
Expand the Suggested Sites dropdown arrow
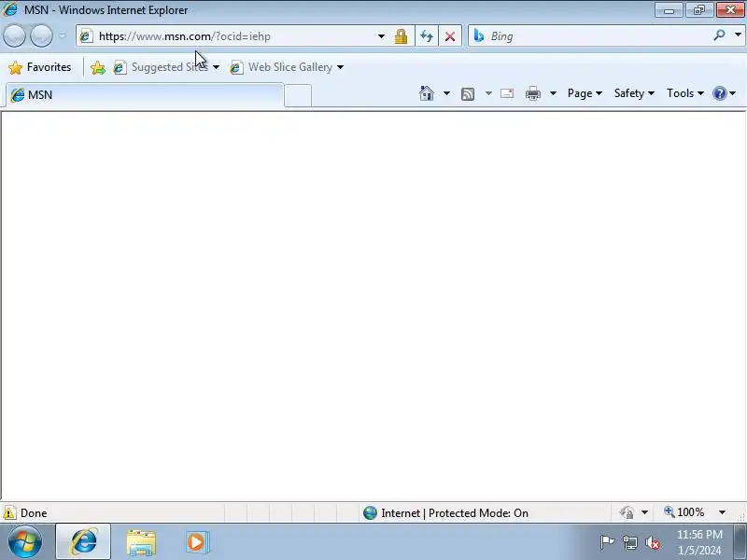(216, 67)
